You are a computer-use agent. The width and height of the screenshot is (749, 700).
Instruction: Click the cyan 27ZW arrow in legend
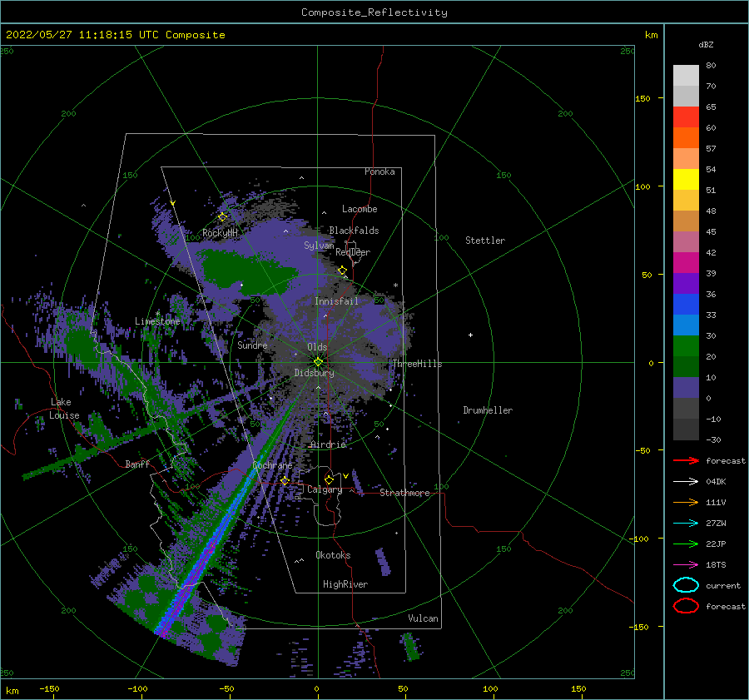coord(686,524)
